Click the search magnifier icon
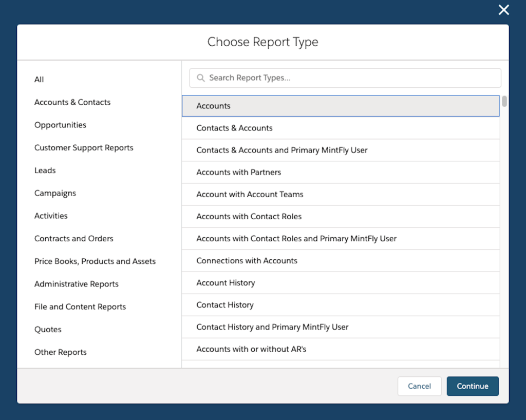Viewport: 526px width, 420px height. [201, 78]
